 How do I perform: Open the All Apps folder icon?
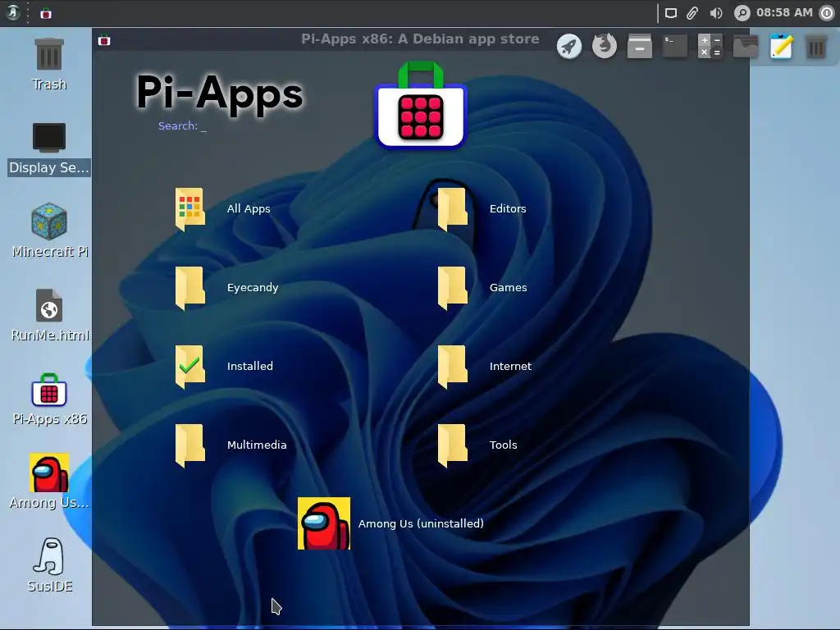pyautogui.click(x=190, y=209)
